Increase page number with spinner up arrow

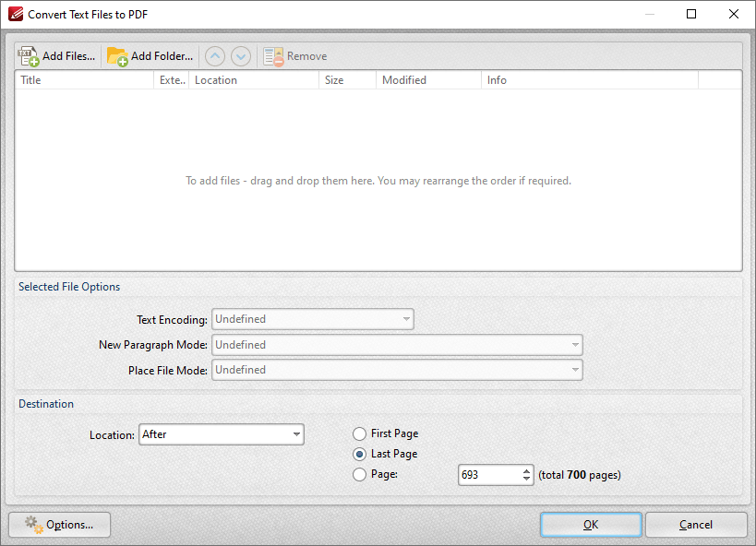[x=526, y=470]
